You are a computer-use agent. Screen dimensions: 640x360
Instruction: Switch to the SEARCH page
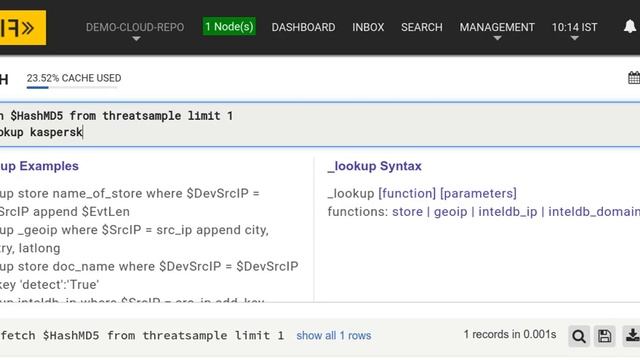[422, 27]
